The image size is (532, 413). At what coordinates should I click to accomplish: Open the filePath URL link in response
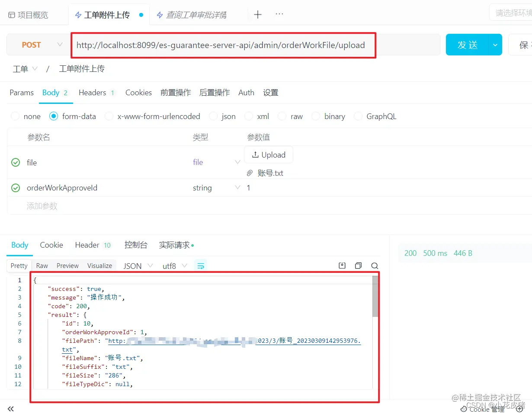pyautogui.click(x=234, y=341)
